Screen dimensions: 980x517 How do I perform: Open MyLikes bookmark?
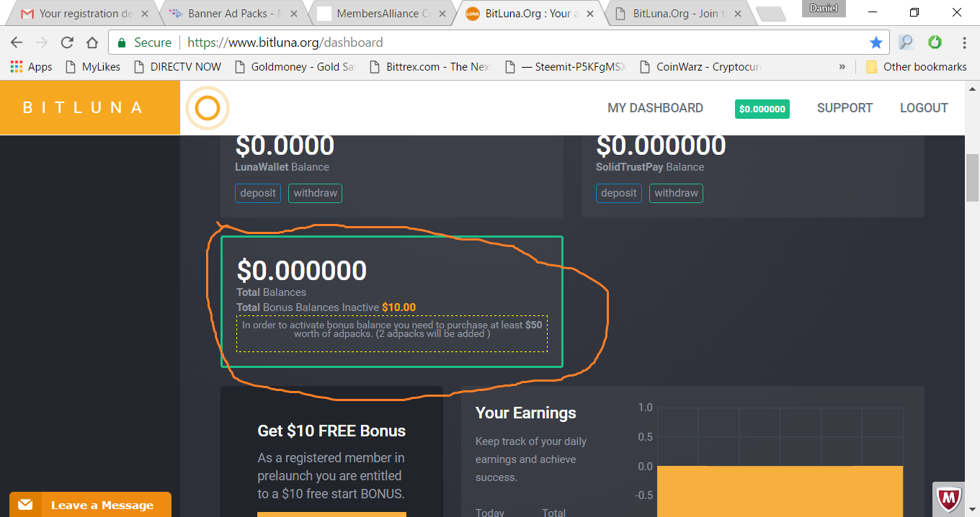pos(92,67)
